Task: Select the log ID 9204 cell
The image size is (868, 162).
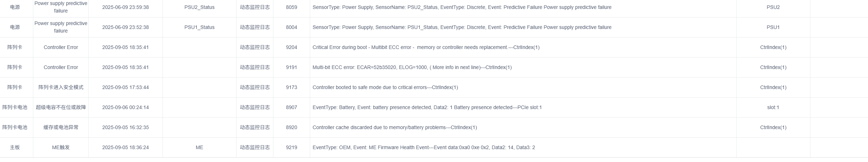Action: pos(291,47)
